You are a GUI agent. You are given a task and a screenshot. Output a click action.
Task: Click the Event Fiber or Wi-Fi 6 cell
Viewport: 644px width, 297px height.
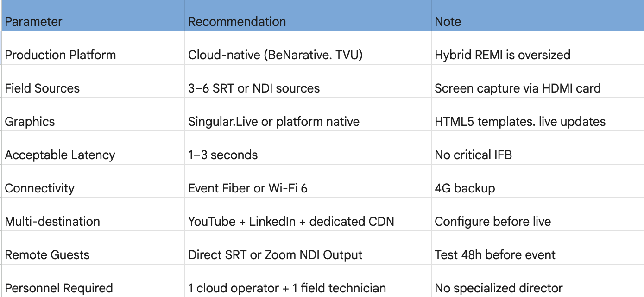pyautogui.click(x=308, y=181)
